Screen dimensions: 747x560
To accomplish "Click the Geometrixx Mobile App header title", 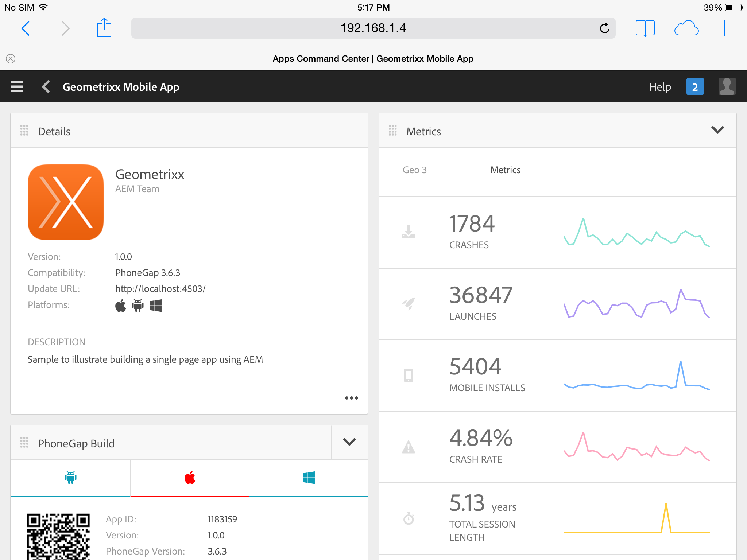I will coord(121,87).
